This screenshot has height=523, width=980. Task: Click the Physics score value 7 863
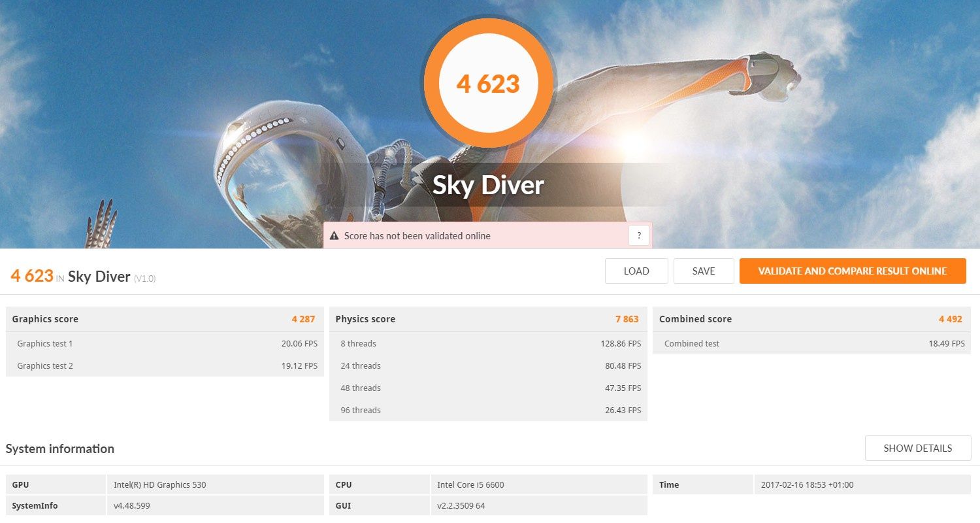pos(627,319)
